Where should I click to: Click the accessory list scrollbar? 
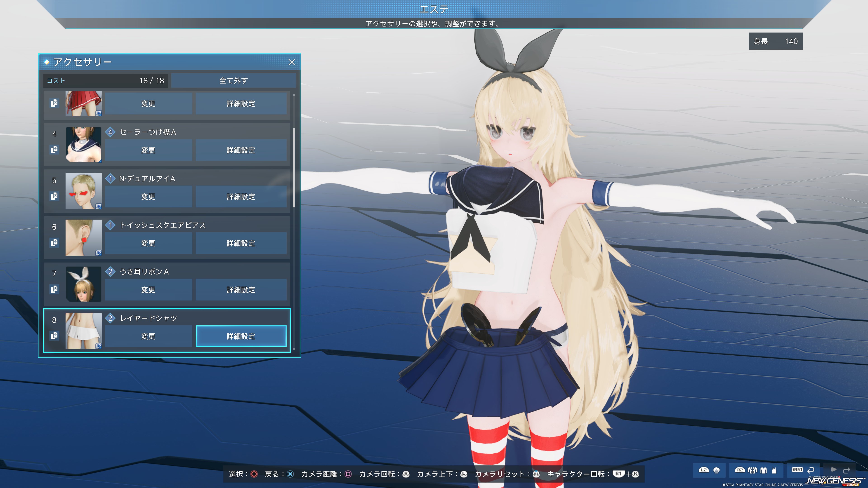pos(294,168)
